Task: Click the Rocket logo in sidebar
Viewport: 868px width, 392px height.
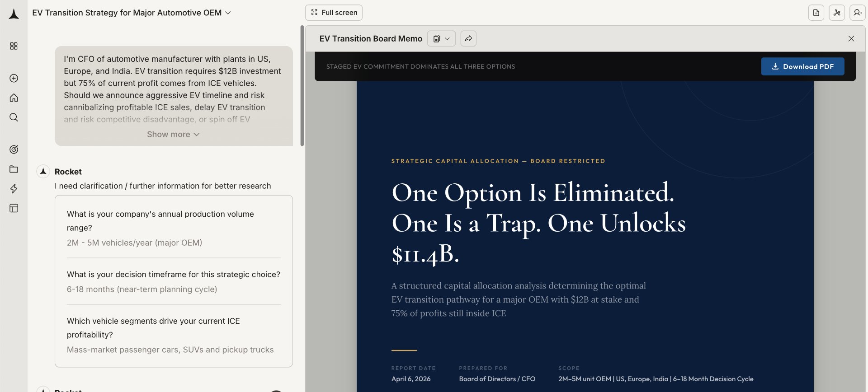Action: click(14, 14)
